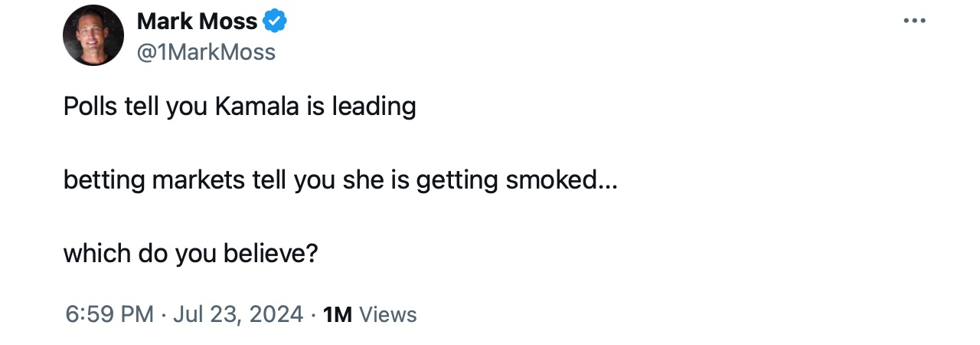Click the blue verified checkmark badge
Screen dimensions: 980x345
[275, 21]
